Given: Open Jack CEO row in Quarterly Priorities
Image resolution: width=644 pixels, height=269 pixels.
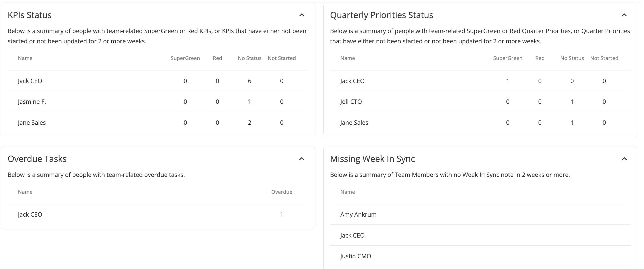Looking at the screenshot, I should tap(480, 81).
